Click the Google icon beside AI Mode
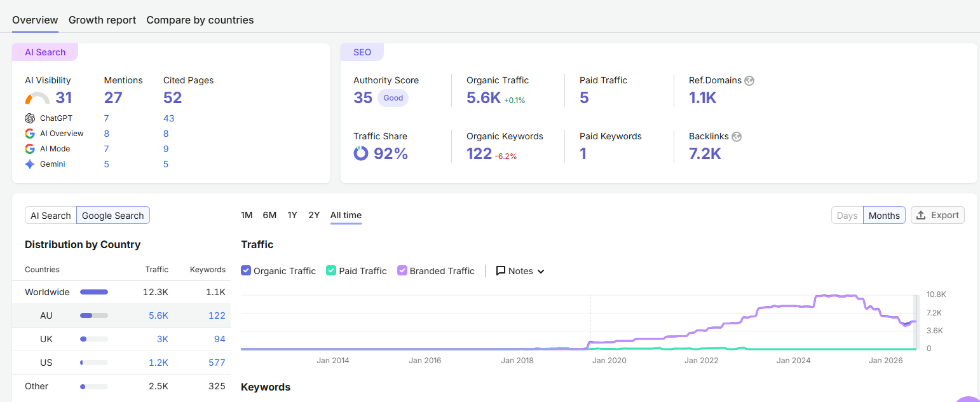 click(30, 149)
